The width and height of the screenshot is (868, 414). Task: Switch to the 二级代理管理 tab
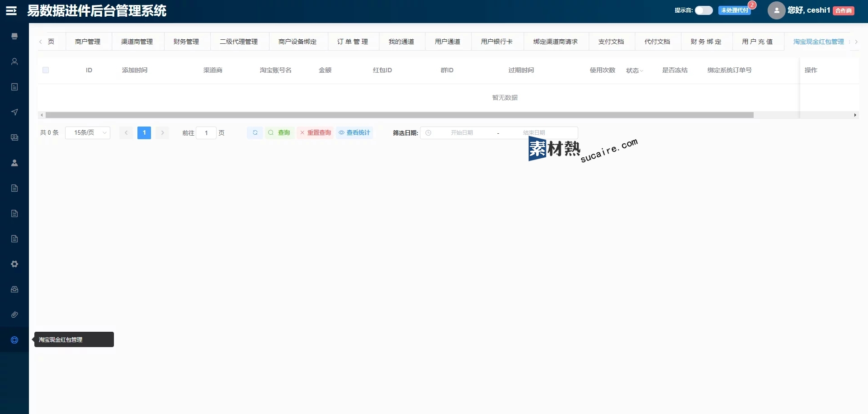coord(239,42)
